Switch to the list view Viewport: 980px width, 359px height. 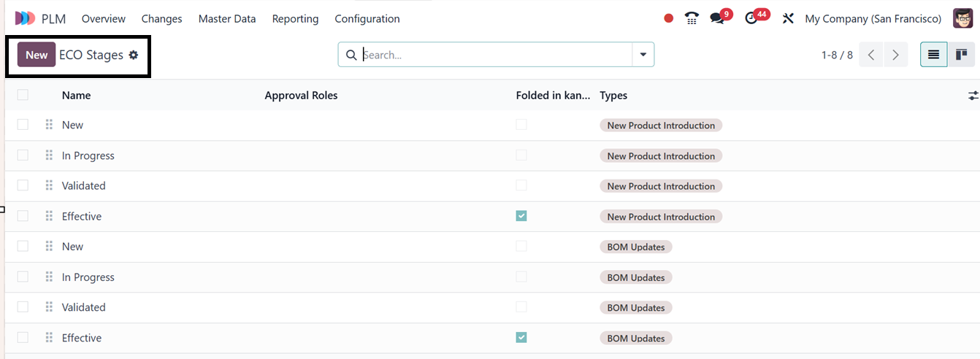pyautogui.click(x=933, y=55)
